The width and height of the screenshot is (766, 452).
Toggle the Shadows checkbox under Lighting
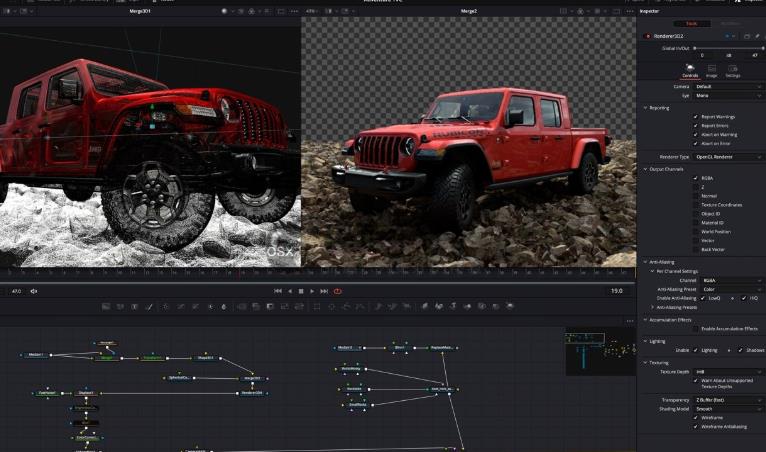740,350
